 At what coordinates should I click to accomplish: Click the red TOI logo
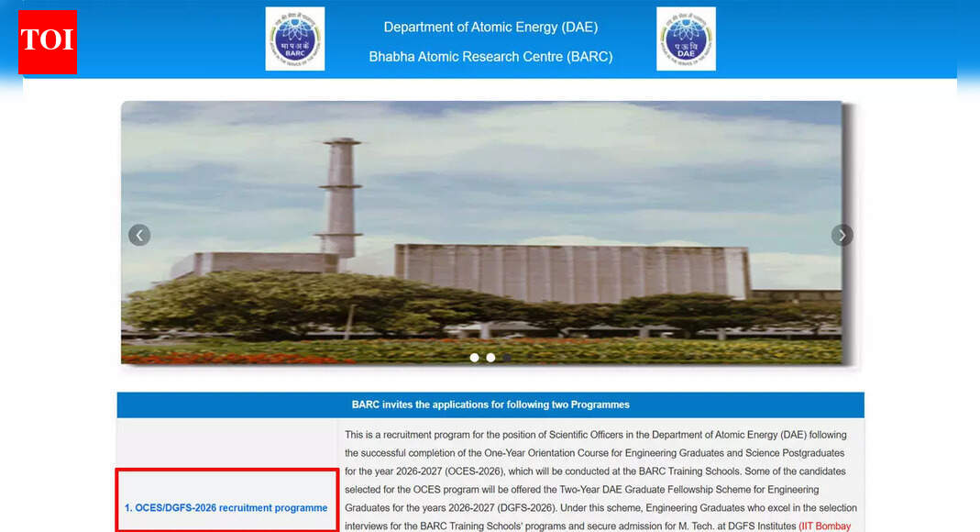click(48, 42)
